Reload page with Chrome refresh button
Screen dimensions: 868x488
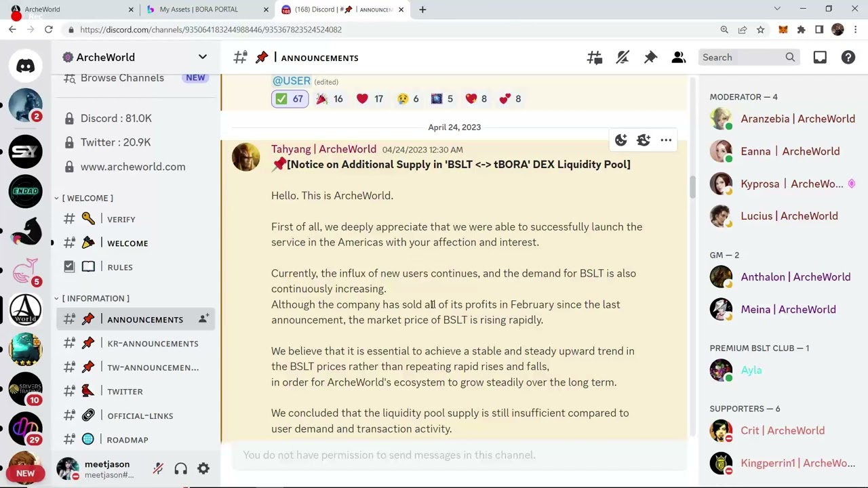(x=48, y=30)
